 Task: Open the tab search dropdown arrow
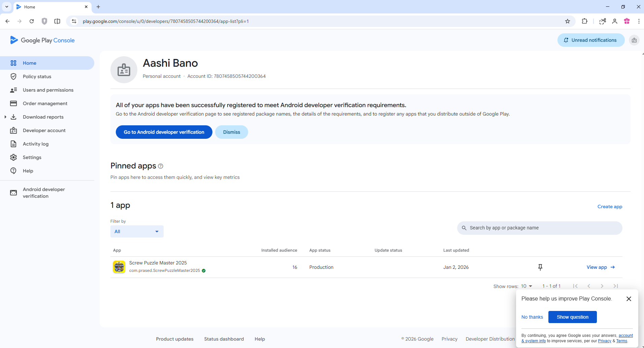7,7
